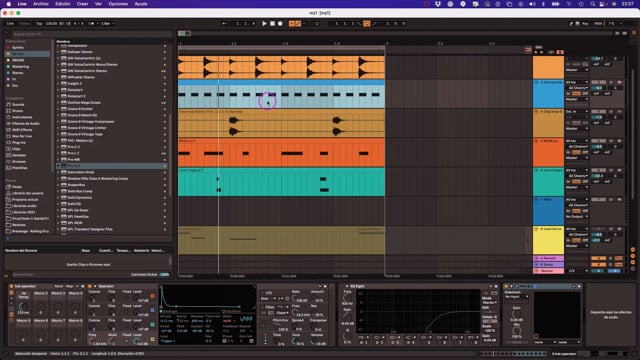Open the Opciones menu
The height and width of the screenshot is (360, 640).
coord(118,4)
